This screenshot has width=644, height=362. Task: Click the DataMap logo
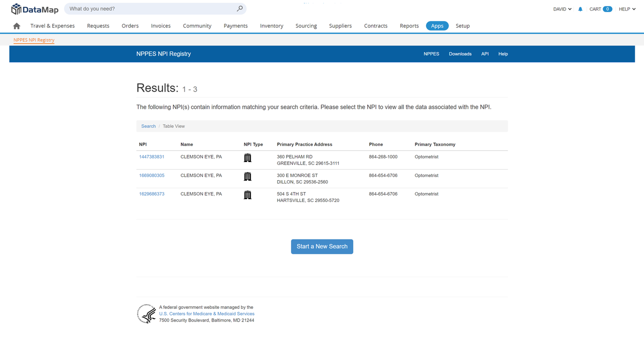click(x=34, y=9)
